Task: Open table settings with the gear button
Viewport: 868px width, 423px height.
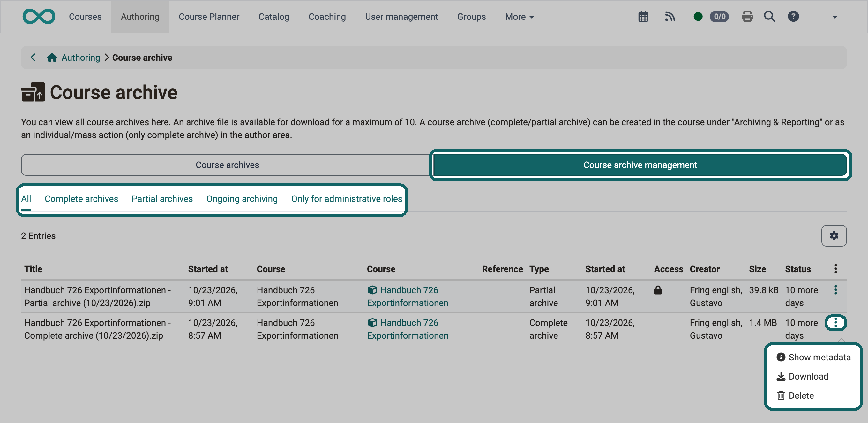Action: point(834,235)
